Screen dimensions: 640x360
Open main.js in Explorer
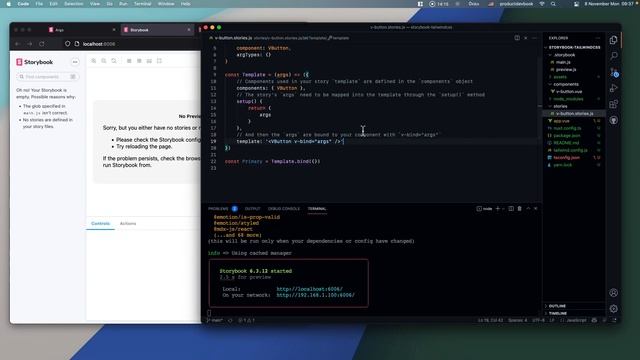pyautogui.click(x=573, y=62)
